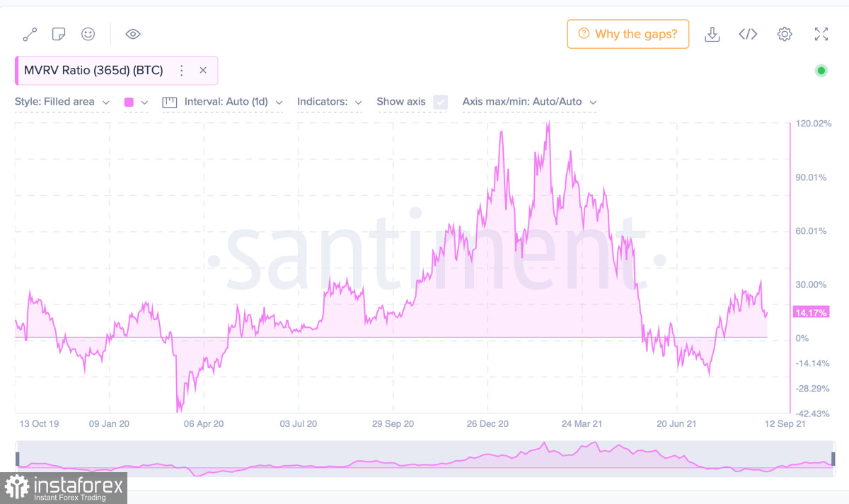Open the Interval: Auto (1d) dropdown
849x504 pixels.
pyautogui.click(x=223, y=102)
